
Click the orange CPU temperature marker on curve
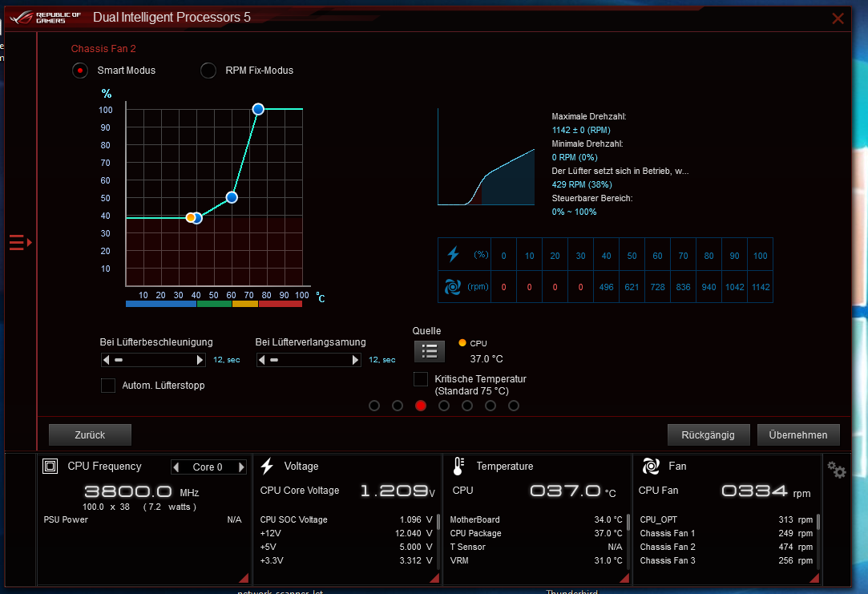pos(191,217)
